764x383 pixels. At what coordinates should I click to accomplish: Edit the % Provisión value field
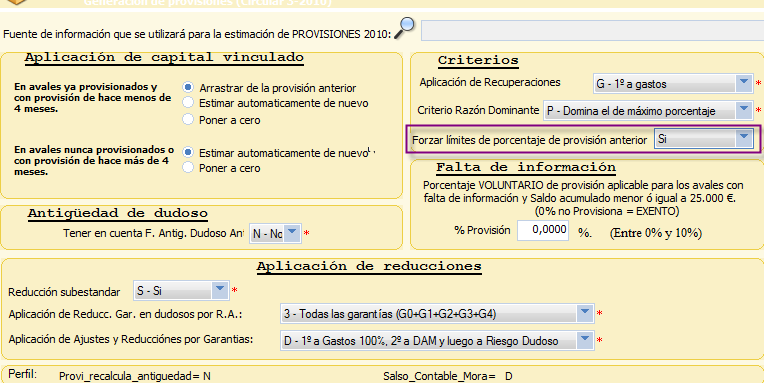click(x=542, y=230)
